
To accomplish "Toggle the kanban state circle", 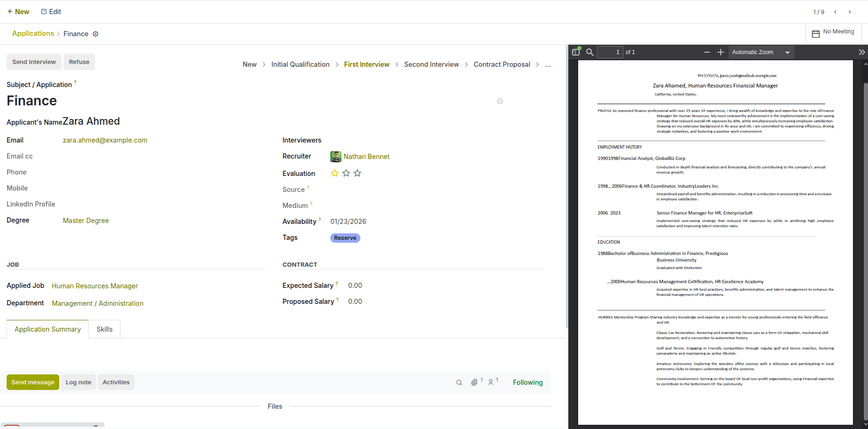I will [x=500, y=101].
